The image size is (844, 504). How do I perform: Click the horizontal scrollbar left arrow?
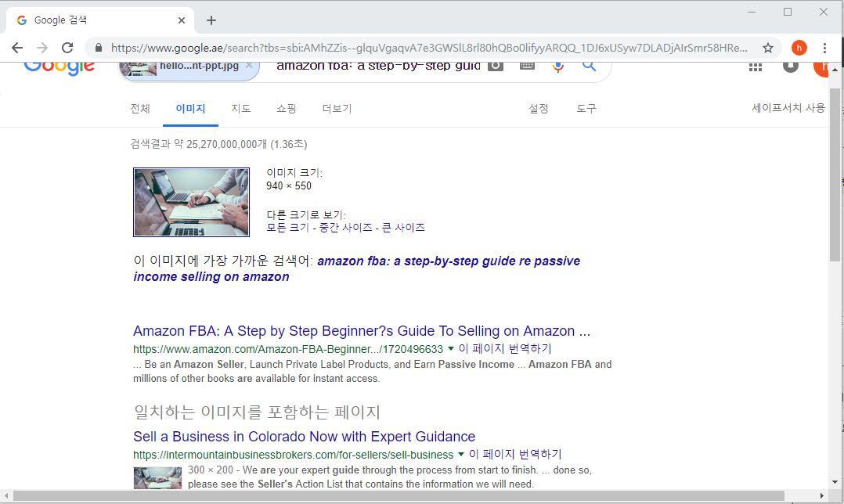(6, 495)
